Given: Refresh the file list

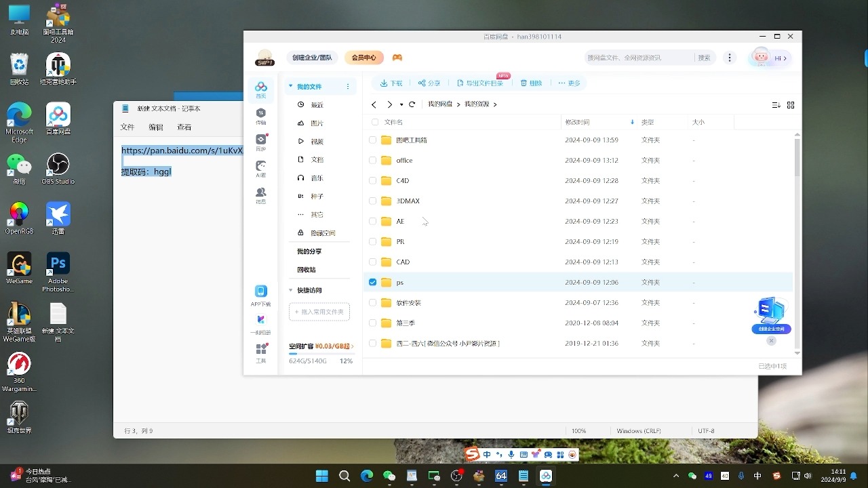Looking at the screenshot, I should pos(412,104).
